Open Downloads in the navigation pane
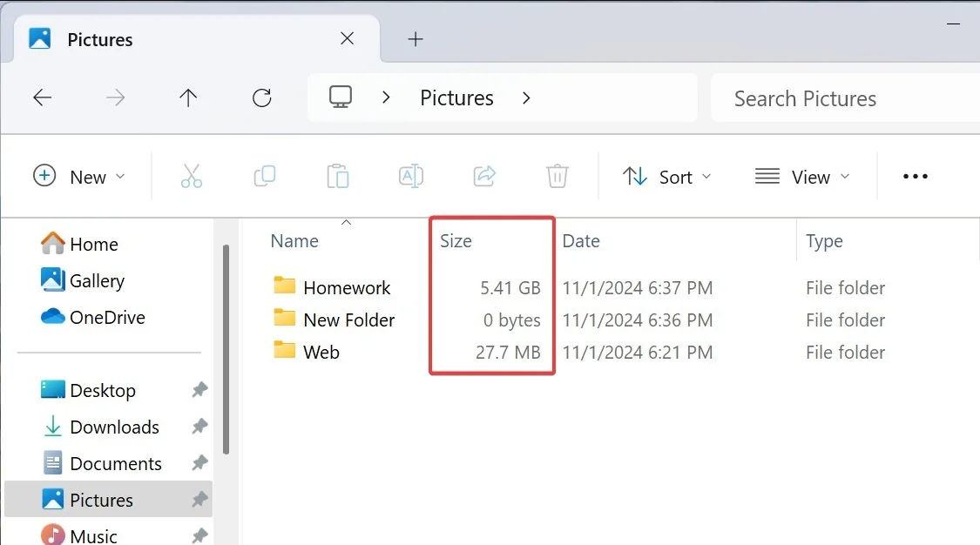The height and width of the screenshot is (545, 980). pyautogui.click(x=114, y=427)
